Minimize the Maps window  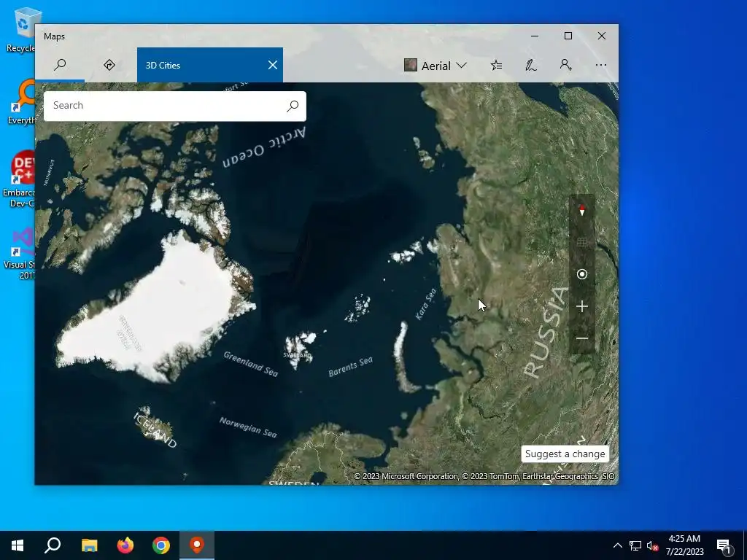point(535,36)
